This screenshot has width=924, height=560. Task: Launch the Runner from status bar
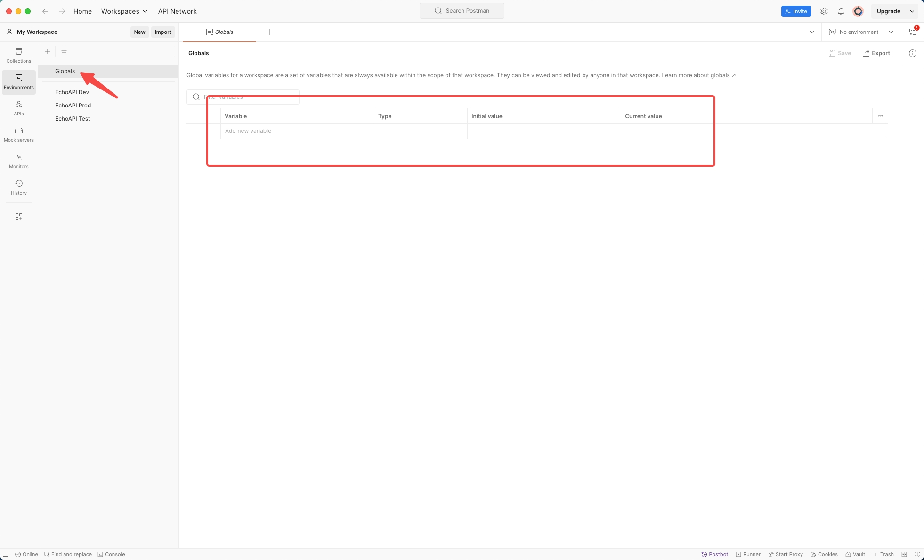click(748, 554)
